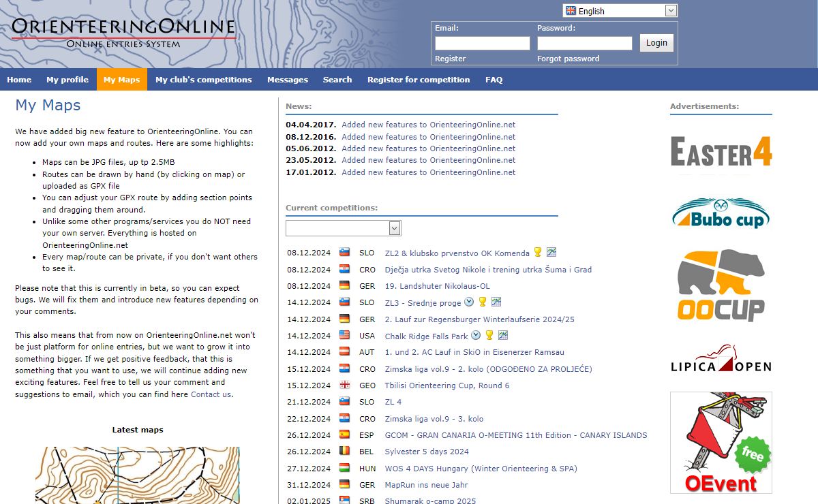Open the FAQ tab
The height and width of the screenshot is (504, 818).
pyautogui.click(x=494, y=80)
